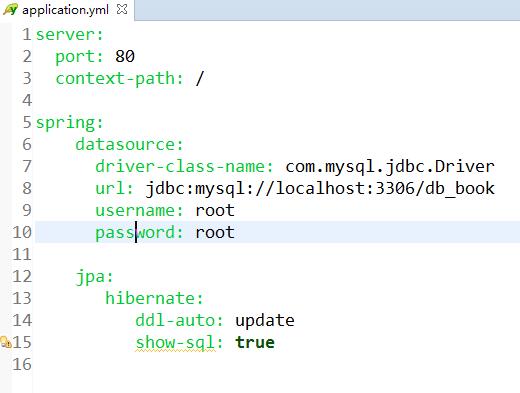The width and height of the screenshot is (520, 393).
Task: Click the 'server:' key on line 1
Action: point(70,34)
